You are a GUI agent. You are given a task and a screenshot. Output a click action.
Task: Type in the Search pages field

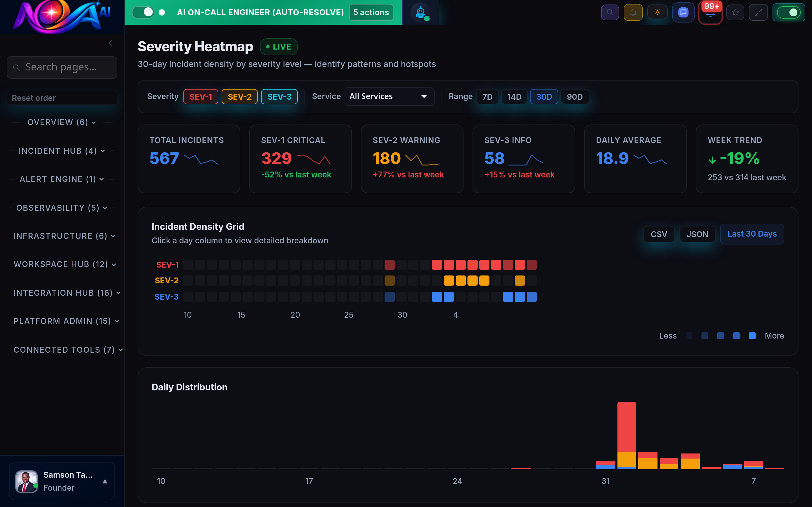point(62,67)
